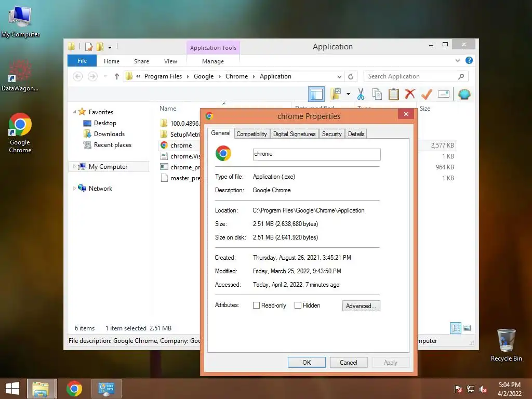Open the Home ribbon tab
532x399 pixels.
pos(112,61)
